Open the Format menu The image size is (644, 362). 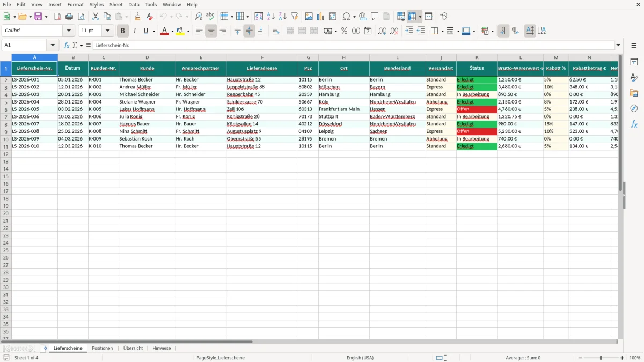click(x=76, y=4)
